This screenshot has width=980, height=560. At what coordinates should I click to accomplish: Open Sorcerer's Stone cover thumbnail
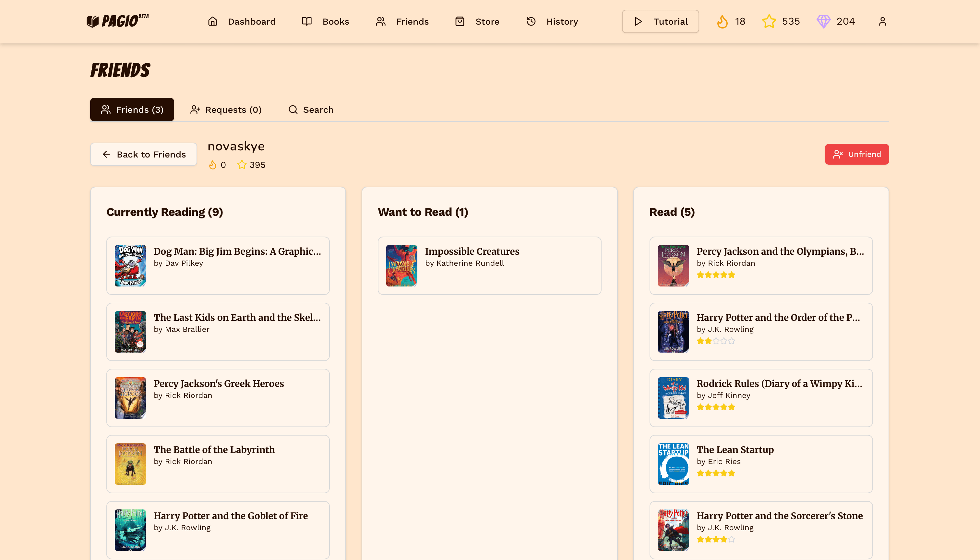[673, 531]
